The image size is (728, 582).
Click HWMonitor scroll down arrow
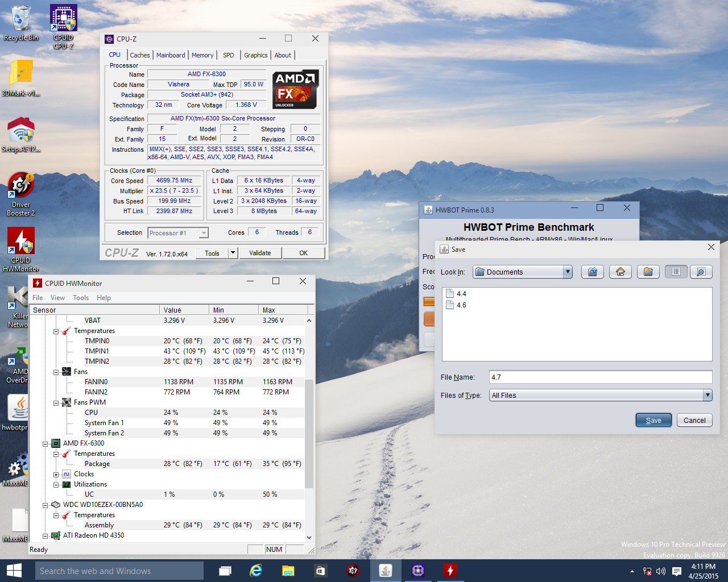coord(309,537)
